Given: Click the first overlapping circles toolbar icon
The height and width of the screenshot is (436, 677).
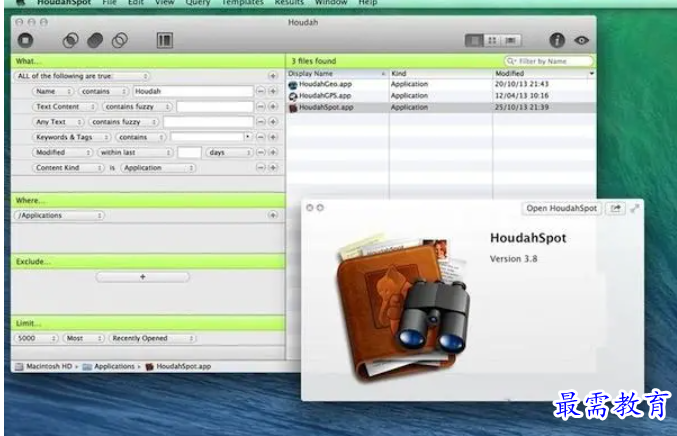Looking at the screenshot, I should (x=70, y=40).
